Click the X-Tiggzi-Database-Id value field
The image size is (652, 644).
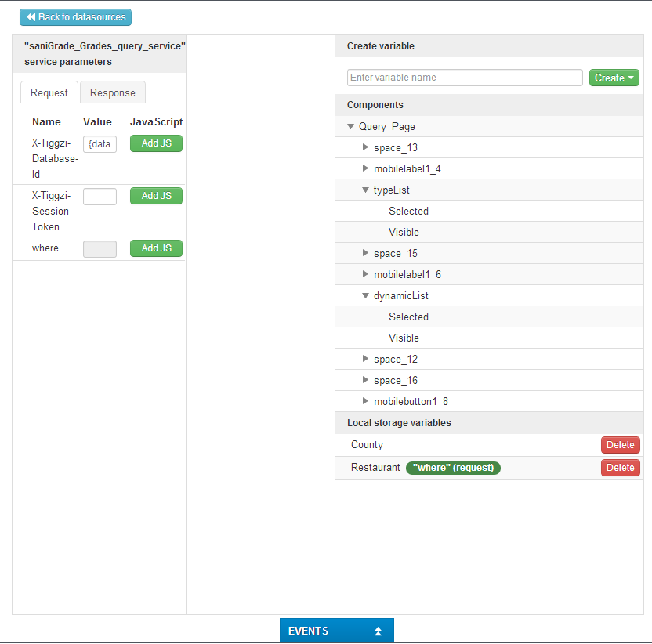coord(100,144)
